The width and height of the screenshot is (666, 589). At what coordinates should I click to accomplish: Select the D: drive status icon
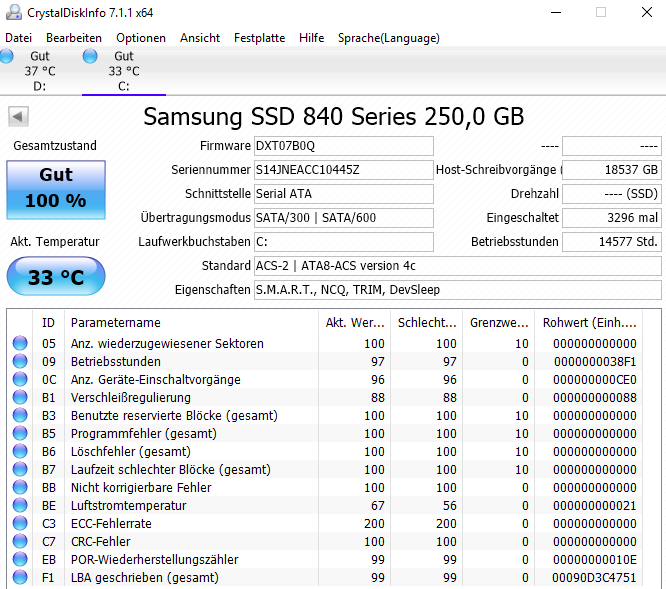point(6,56)
